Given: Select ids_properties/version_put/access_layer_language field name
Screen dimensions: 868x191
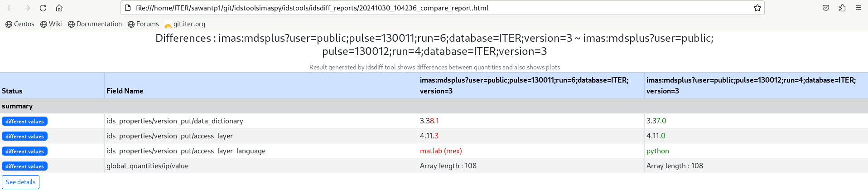Looking at the screenshot, I should point(186,151).
